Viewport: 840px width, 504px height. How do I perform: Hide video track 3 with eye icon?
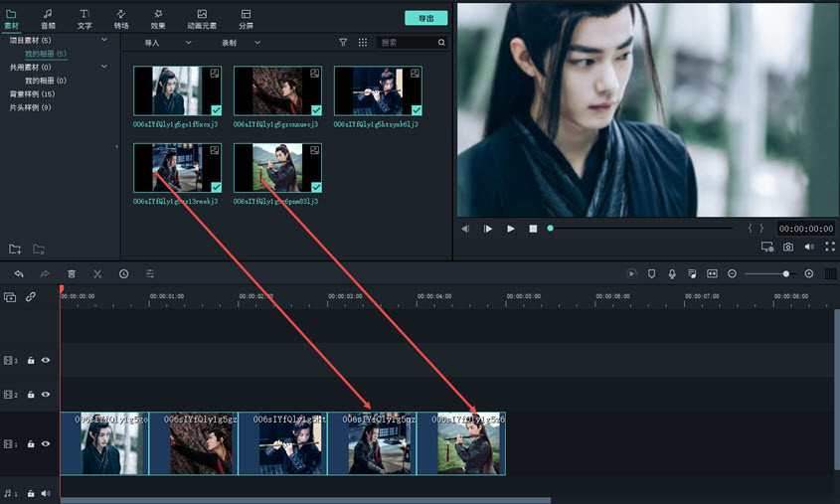pos(46,361)
